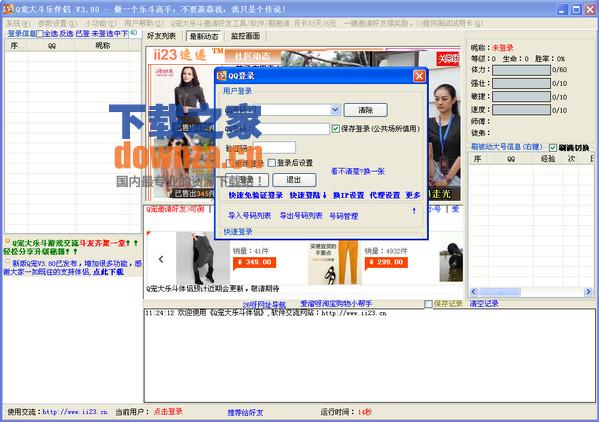The width and height of the screenshot is (599, 422).
Task: Open the QQ number dropdown in login dialog
Action: [335, 110]
